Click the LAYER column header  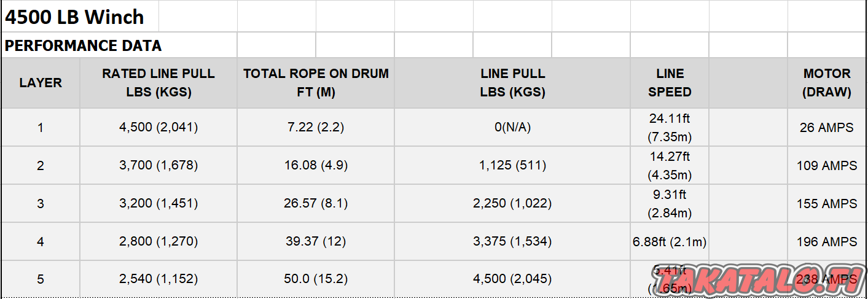[x=41, y=83]
